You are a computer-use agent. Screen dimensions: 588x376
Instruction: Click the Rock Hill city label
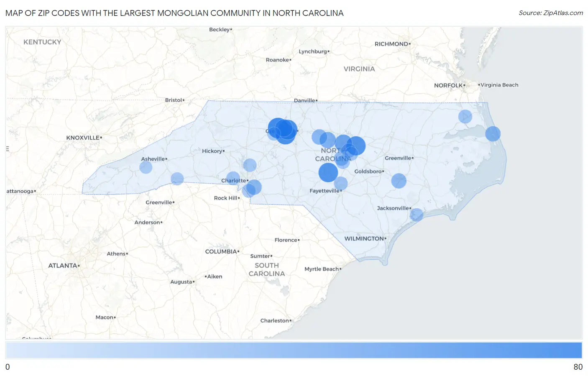226,198
